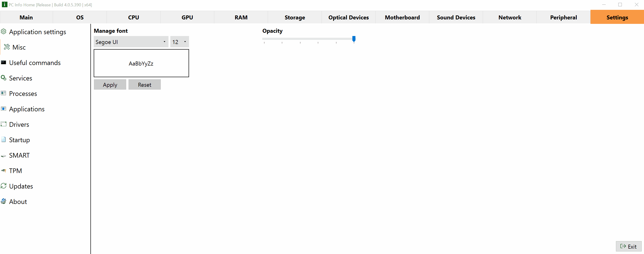Click the About globe icon
Image resolution: width=644 pixels, height=254 pixels.
point(4,201)
